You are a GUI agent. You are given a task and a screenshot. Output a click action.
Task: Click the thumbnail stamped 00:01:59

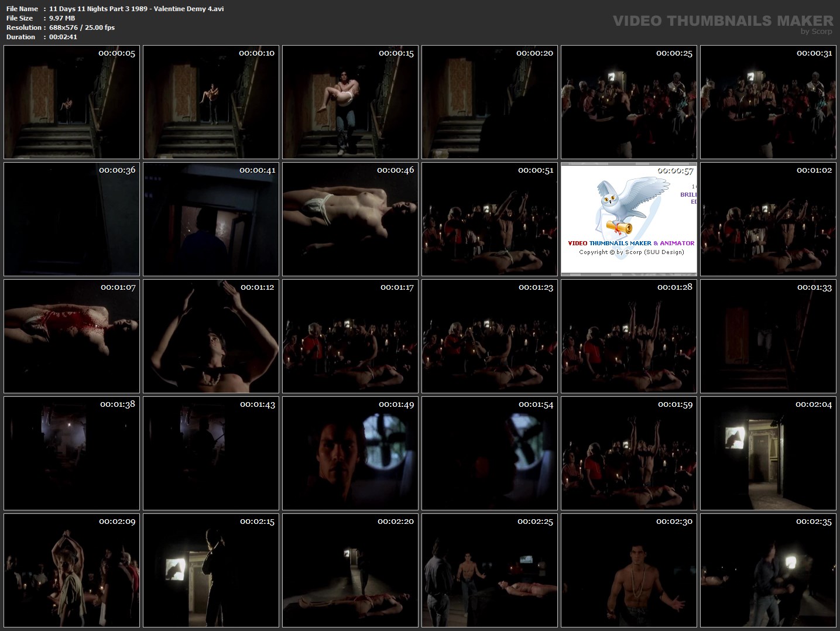click(629, 453)
